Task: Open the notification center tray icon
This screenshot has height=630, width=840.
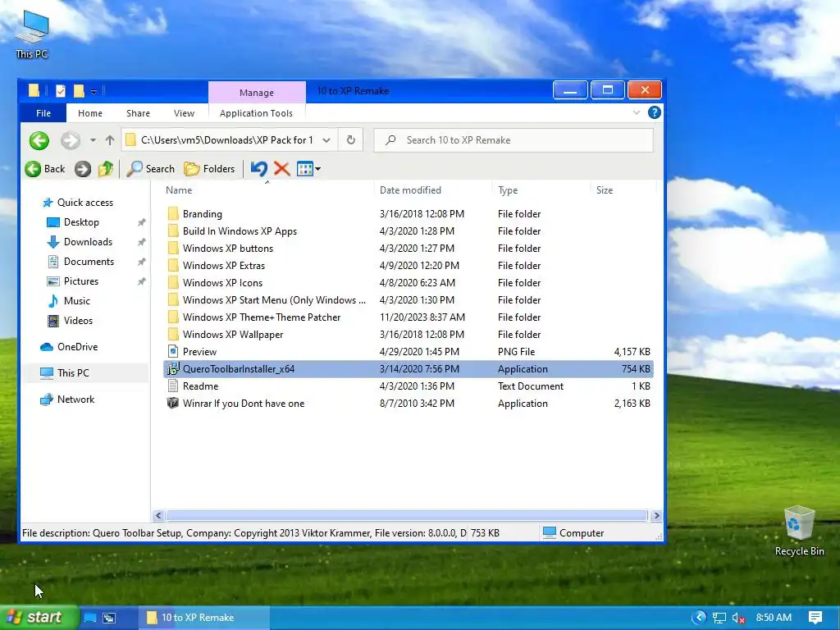Action: [815, 618]
